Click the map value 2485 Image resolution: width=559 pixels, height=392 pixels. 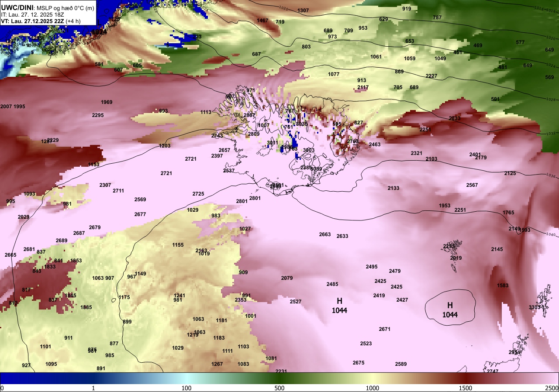pos(332,284)
